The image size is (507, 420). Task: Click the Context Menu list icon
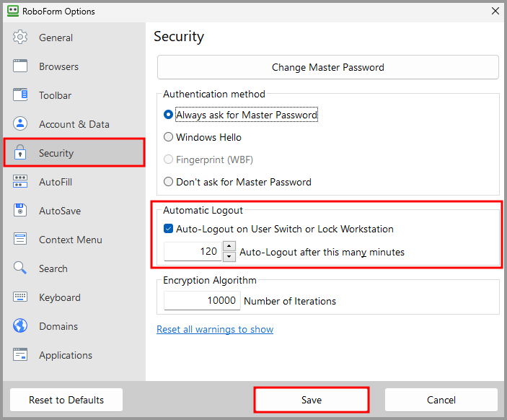tap(20, 239)
